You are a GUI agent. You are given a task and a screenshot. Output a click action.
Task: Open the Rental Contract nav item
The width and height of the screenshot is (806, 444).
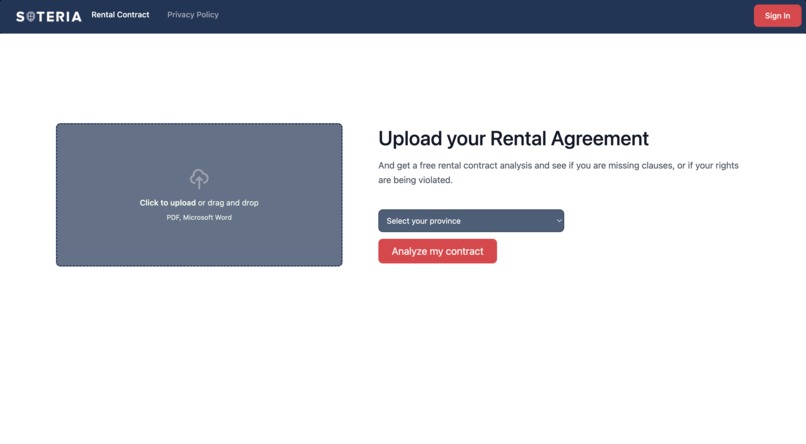pos(120,15)
